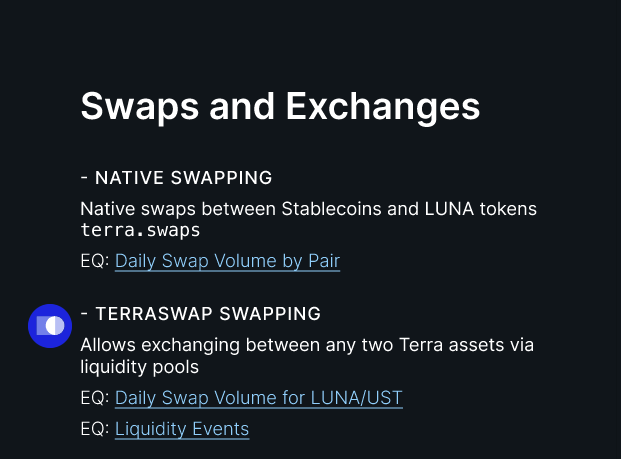Click the Native swaps between Stablecoins sentence
The image size is (621, 459).
[309, 209]
